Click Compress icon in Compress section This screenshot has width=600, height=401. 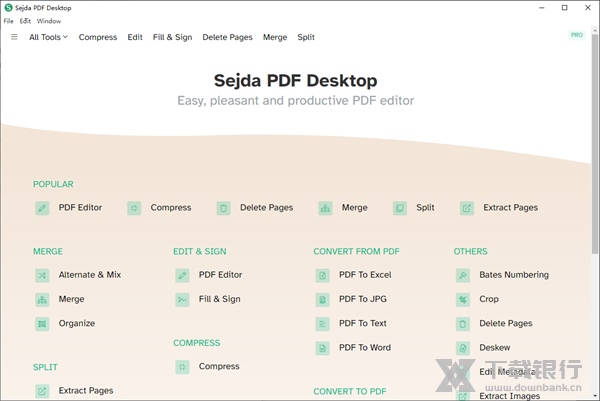(182, 367)
